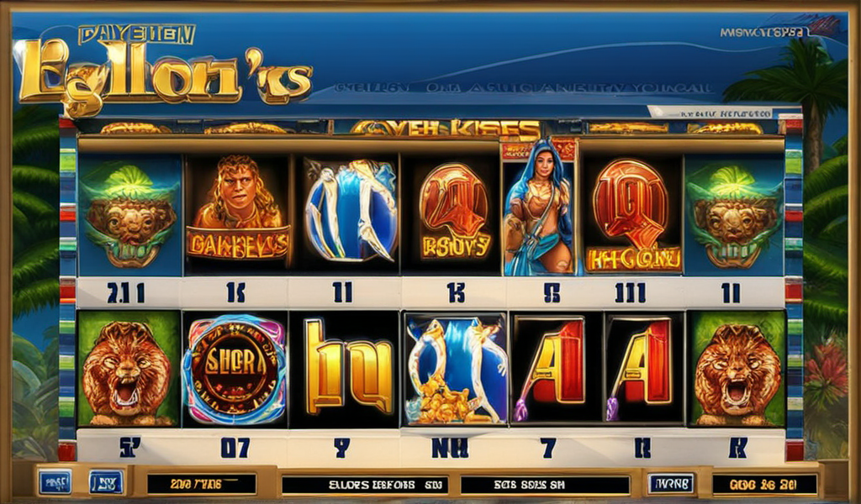Click the bottom-left orange credits display

pyautogui.click(x=201, y=484)
